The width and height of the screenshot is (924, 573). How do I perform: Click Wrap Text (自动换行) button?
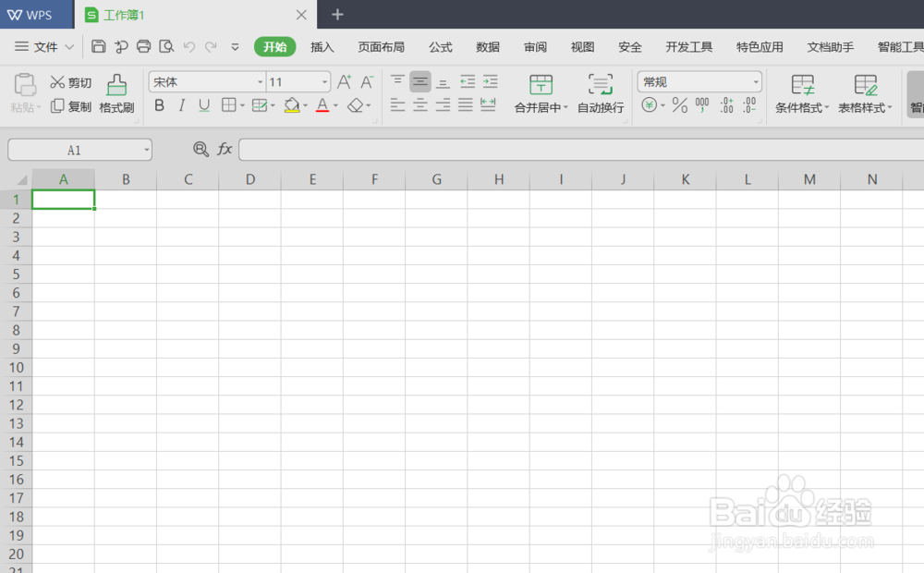coord(601,93)
